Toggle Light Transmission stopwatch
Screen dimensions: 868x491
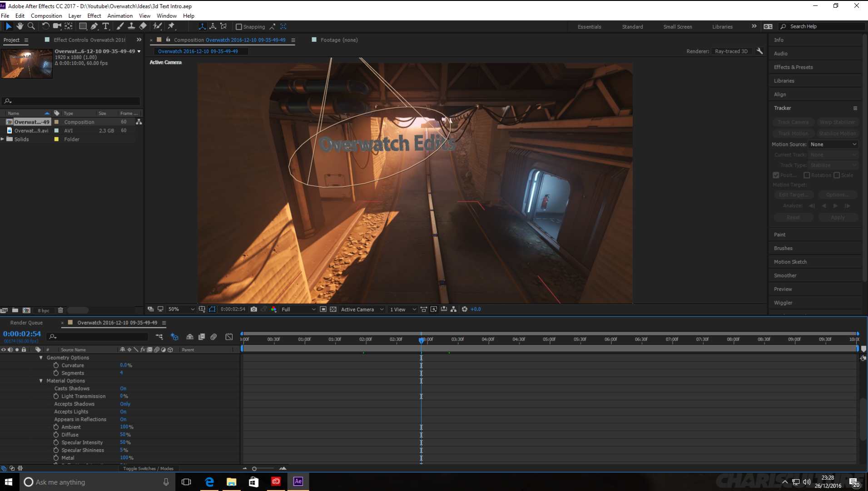[56, 396]
